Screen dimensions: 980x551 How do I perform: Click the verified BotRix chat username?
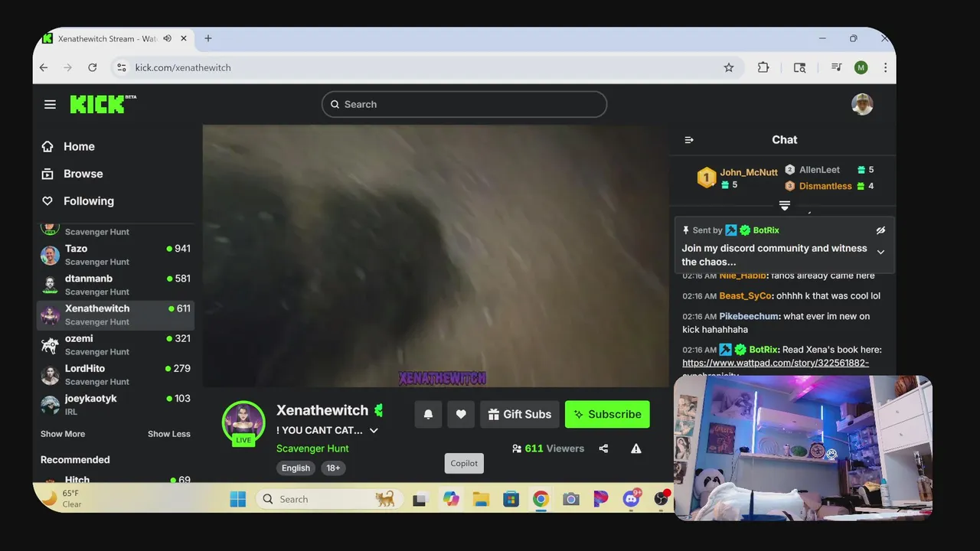tap(762, 350)
